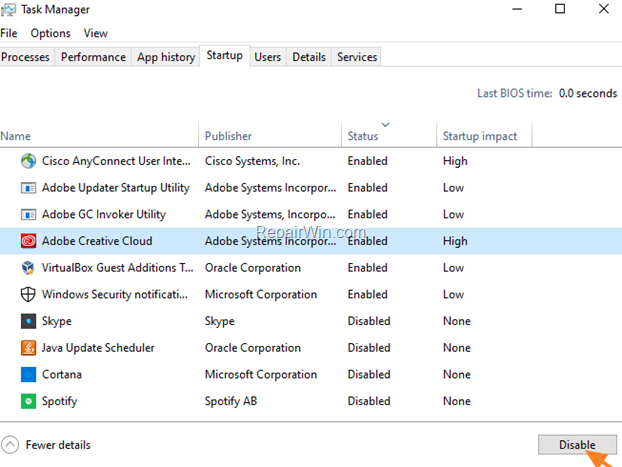Select the Spotify name text
This screenshot has width=622, height=467.
pos(60,401)
